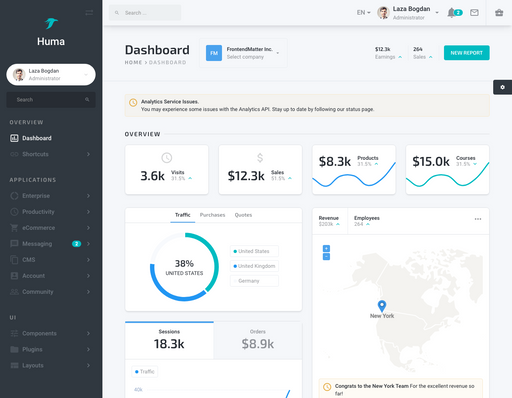Toggle the Traffic chart legend
Viewport: 512px width, 398px height.
coord(145,371)
